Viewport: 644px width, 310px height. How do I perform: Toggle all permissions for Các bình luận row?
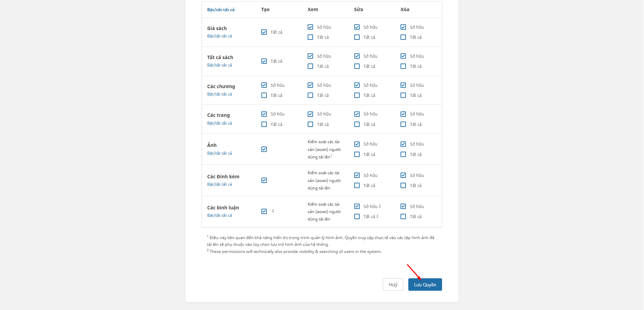click(x=220, y=215)
